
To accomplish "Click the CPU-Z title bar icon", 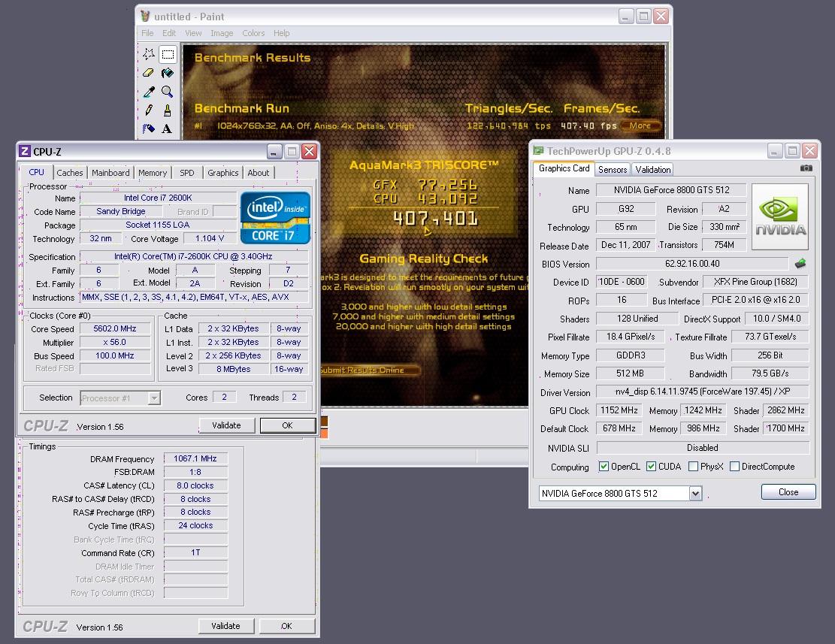I will [x=25, y=151].
